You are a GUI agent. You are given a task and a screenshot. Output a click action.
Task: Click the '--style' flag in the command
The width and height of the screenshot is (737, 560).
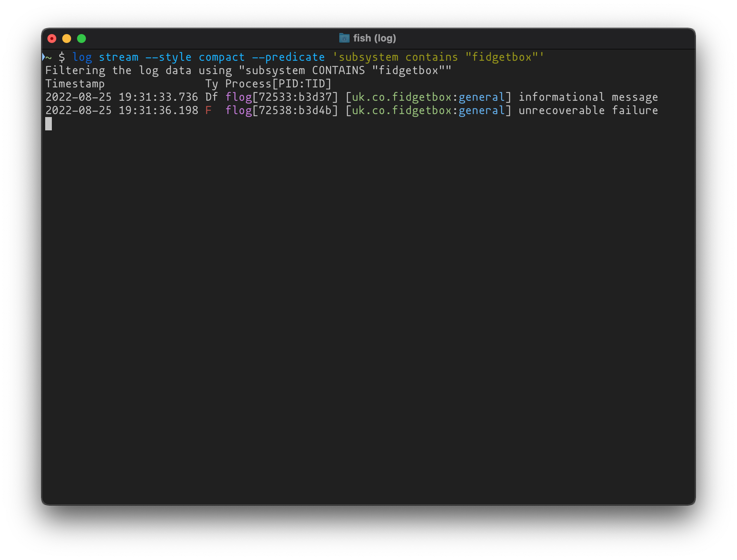168,57
